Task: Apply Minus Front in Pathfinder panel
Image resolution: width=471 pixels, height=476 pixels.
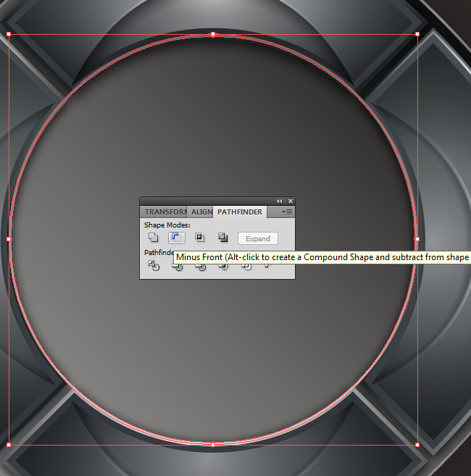Action: [176, 238]
